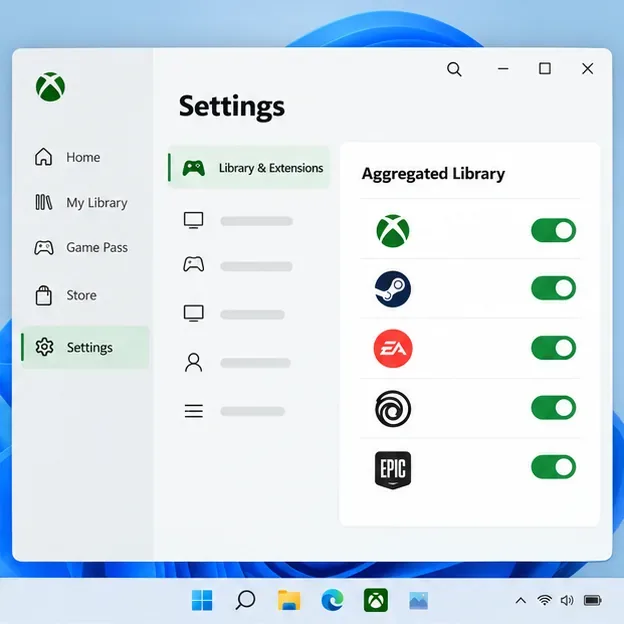Image resolution: width=624 pixels, height=624 pixels.
Task: Open Wi-Fi network settings in tray
Action: 544,600
